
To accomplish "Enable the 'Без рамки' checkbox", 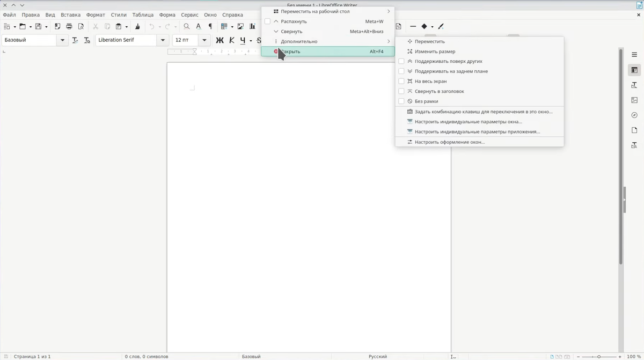I will click(401, 101).
